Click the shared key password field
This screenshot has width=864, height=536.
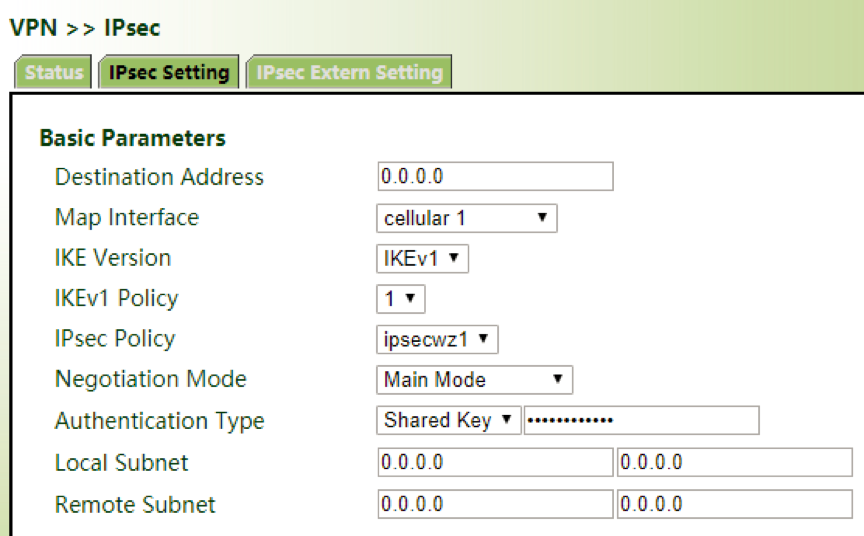click(642, 420)
